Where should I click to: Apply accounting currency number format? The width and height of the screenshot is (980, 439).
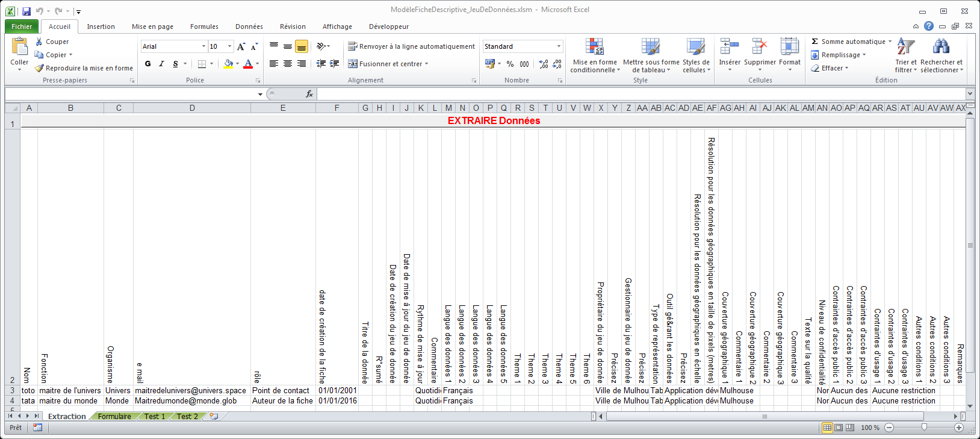click(x=489, y=64)
